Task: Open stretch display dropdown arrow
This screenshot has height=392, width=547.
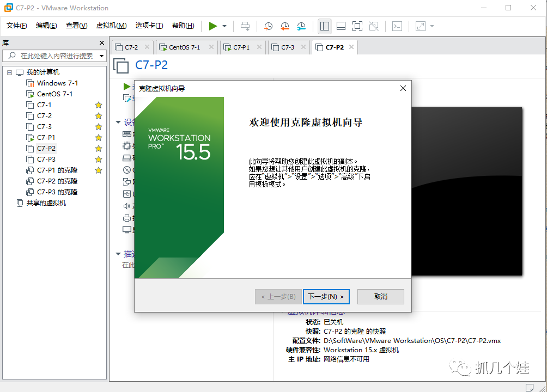Action: 432,26
